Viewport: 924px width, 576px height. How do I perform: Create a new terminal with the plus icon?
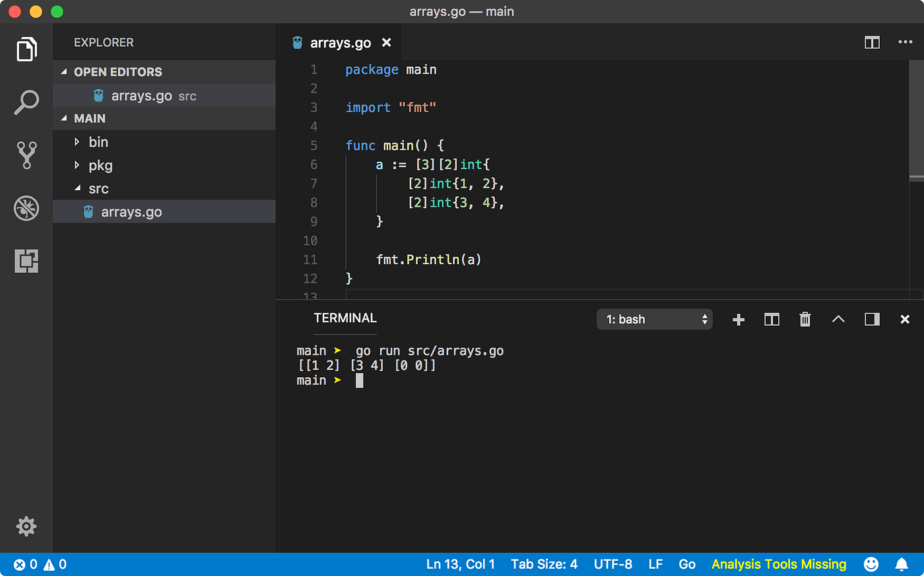(738, 319)
